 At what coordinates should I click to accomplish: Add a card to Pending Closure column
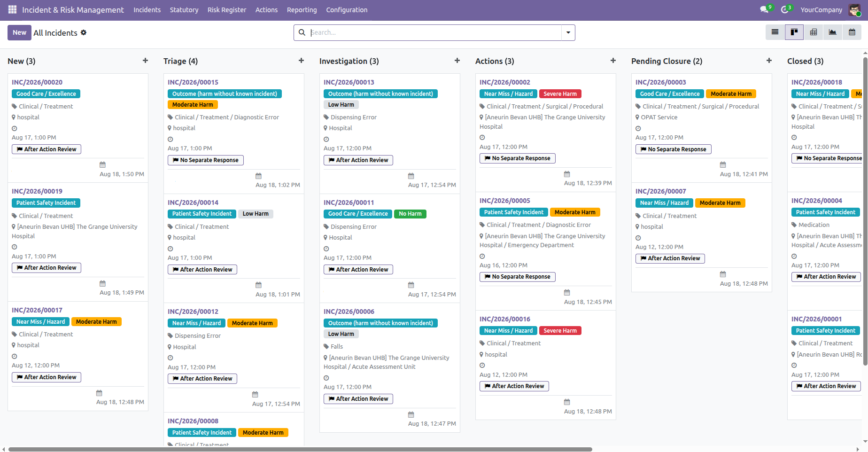click(x=769, y=61)
